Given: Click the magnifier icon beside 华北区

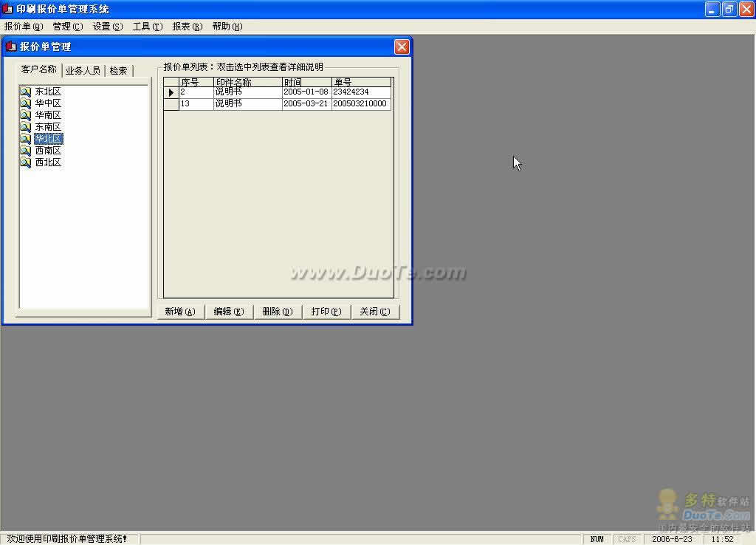Looking at the screenshot, I should 26,138.
